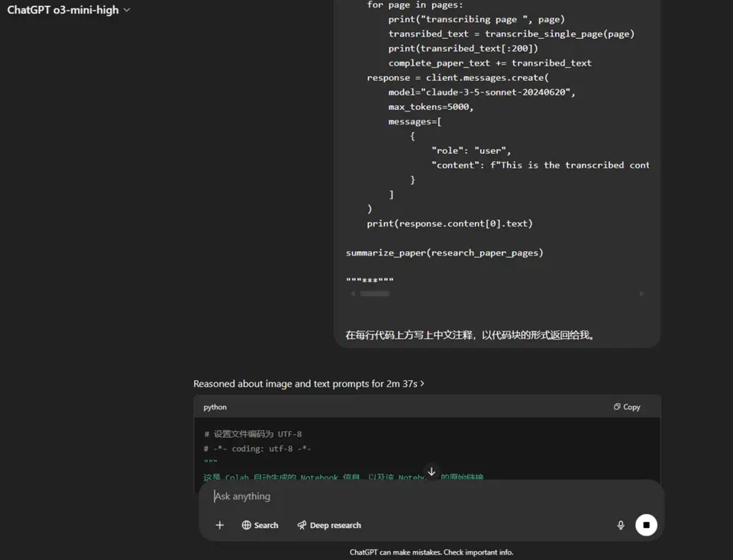The height and width of the screenshot is (560, 733).
Task: Copy the python code block
Action: point(627,407)
